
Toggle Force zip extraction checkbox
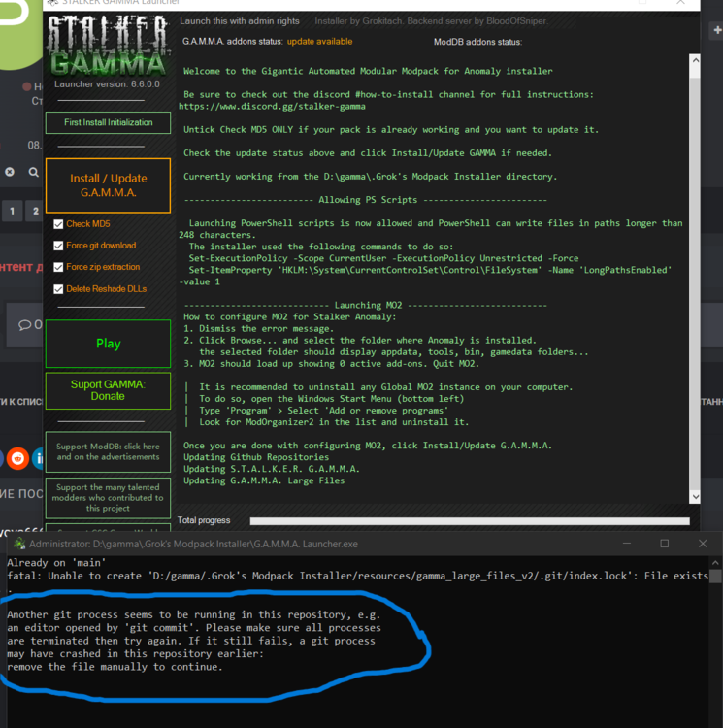point(58,267)
